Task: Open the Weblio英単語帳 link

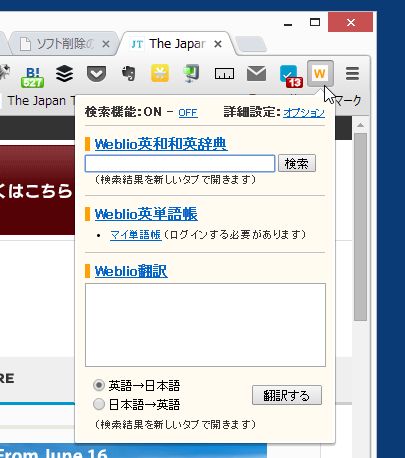Action: (x=146, y=214)
